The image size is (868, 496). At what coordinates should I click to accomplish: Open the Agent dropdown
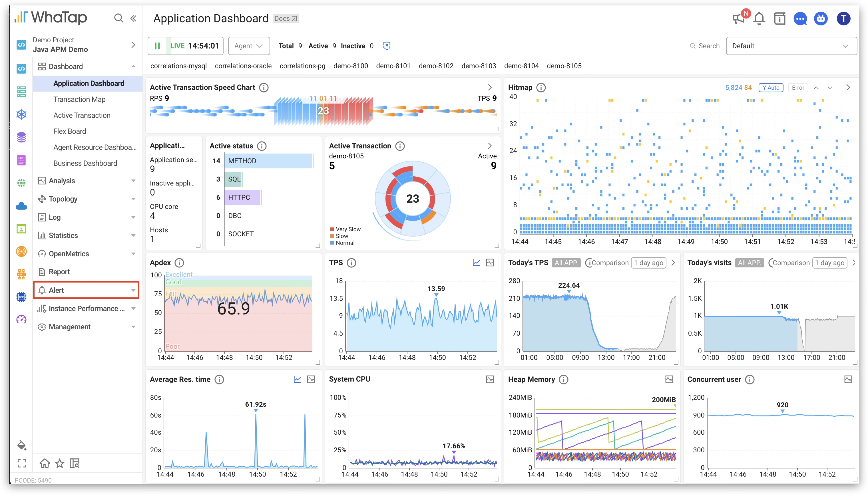248,46
